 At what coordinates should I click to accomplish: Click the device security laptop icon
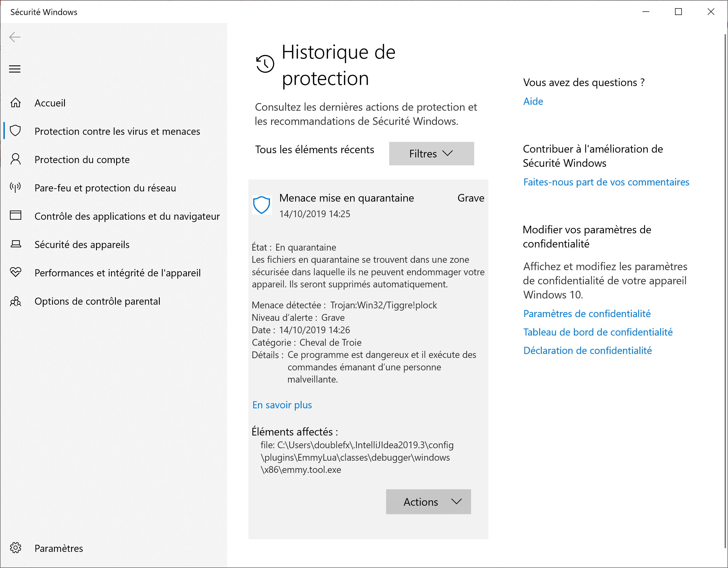pyautogui.click(x=16, y=244)
